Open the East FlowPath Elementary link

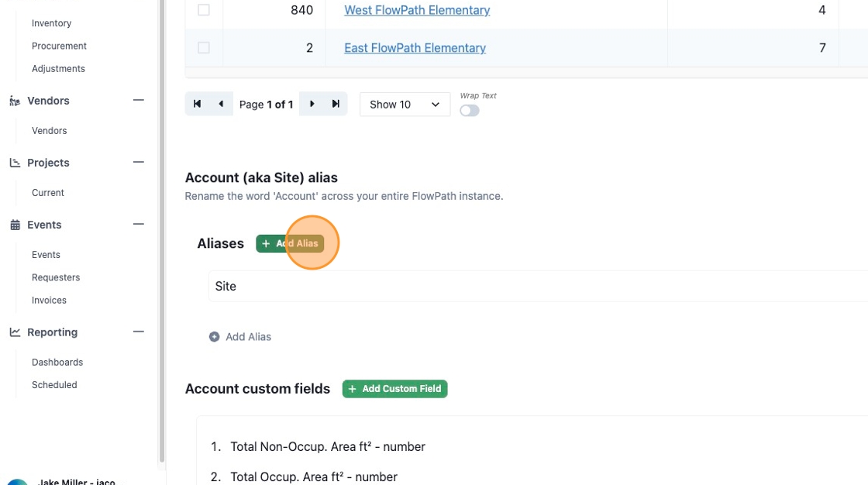coord(415,48)
